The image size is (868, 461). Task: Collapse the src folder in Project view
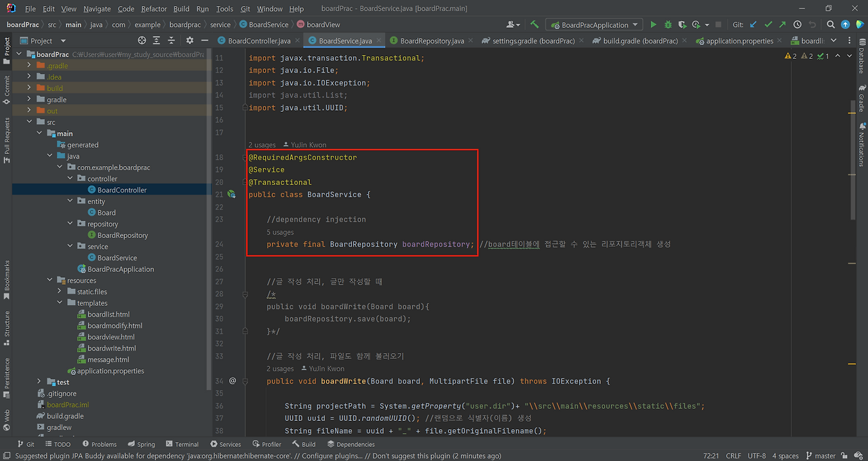(x=28, y=121)
